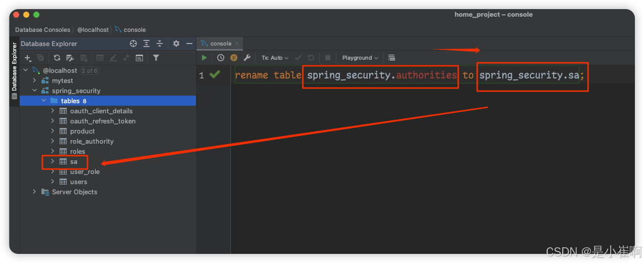Open Database Explorer gear options
The height and width of the screenshot is (263, 644).
coord(176,43)
